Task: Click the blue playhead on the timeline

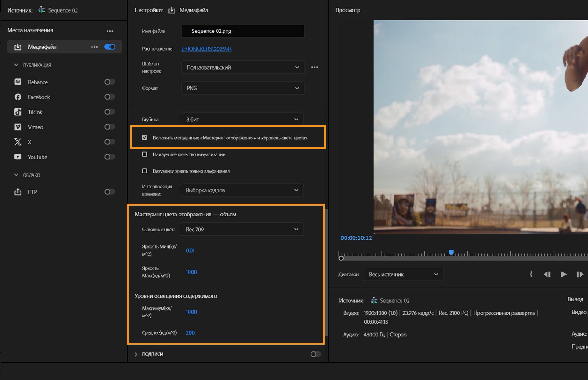Action: point(451,252)
